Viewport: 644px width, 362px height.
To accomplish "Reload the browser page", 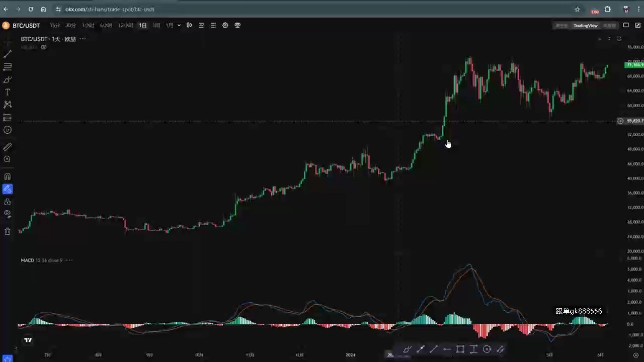I will click(31, 9).
